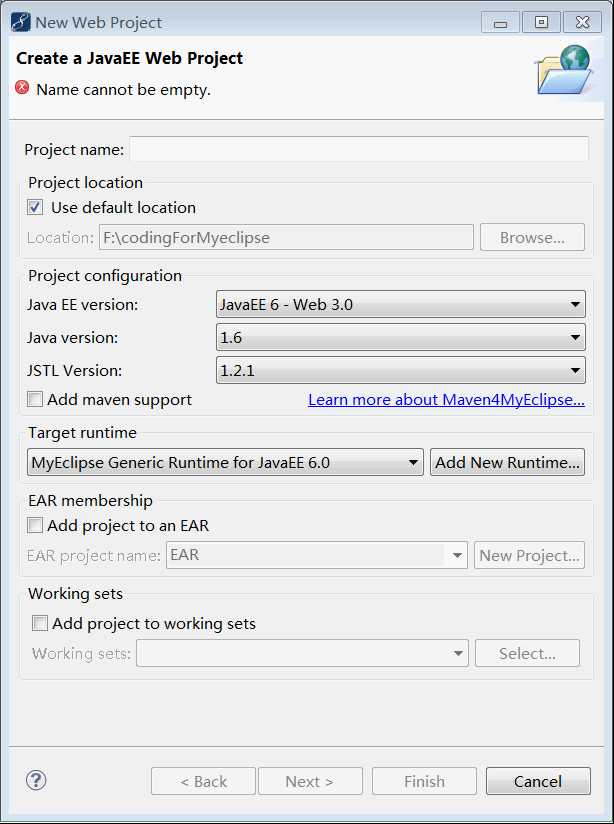This screenshot has height=824, width=614.
Task: Click the MyEclipse icon in title bar
Action: [x=21, y=23]
